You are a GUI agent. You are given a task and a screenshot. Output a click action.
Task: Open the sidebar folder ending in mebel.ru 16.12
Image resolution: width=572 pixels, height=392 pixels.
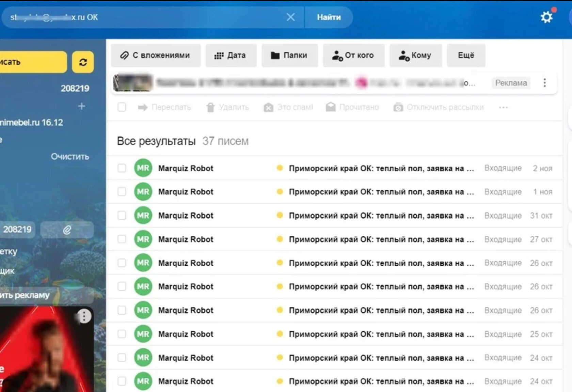click(31, 123)
